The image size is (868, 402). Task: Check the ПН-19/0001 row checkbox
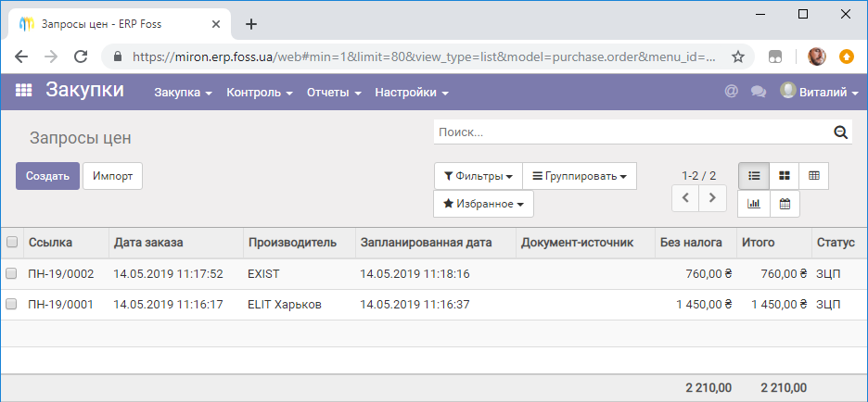click(11, 304)
